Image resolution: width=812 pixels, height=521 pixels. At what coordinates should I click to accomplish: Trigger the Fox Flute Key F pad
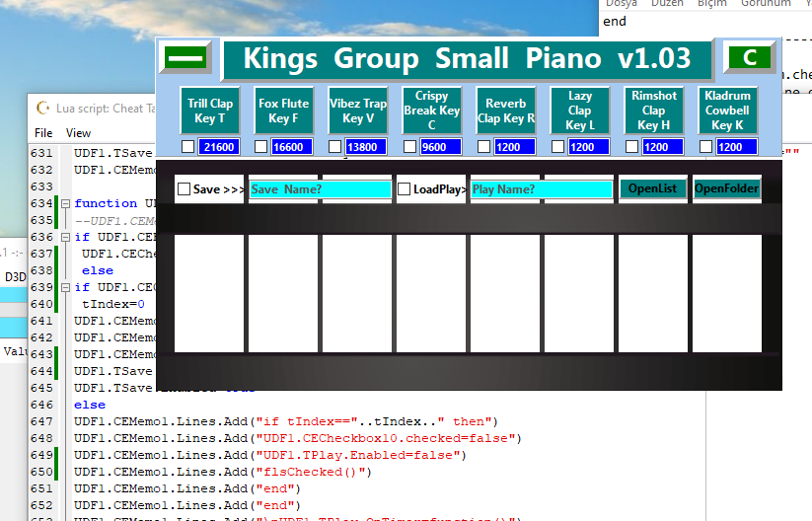coord(283,111)
